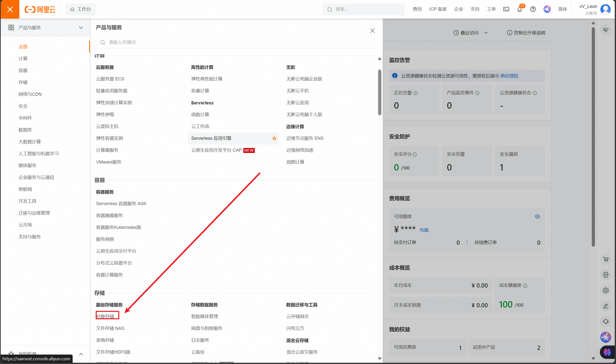The image size is (616, 364).
Task: Open the settings gear in the right sidebar
Action: pyautogui.click(x=606, y=290)
